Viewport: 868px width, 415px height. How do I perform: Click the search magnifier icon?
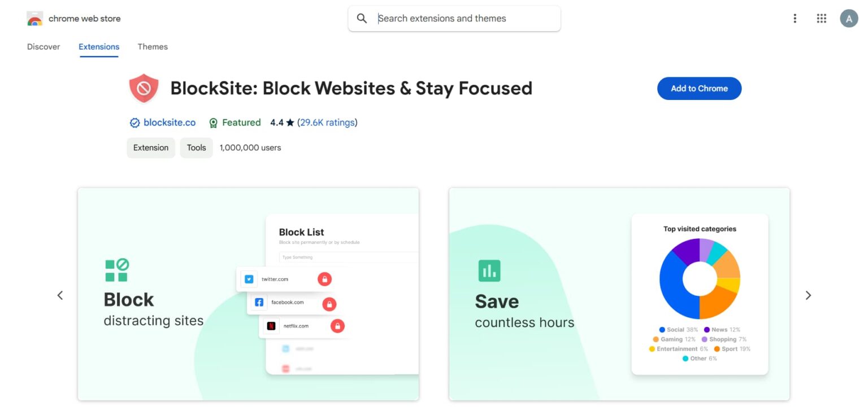pos(362,19)
